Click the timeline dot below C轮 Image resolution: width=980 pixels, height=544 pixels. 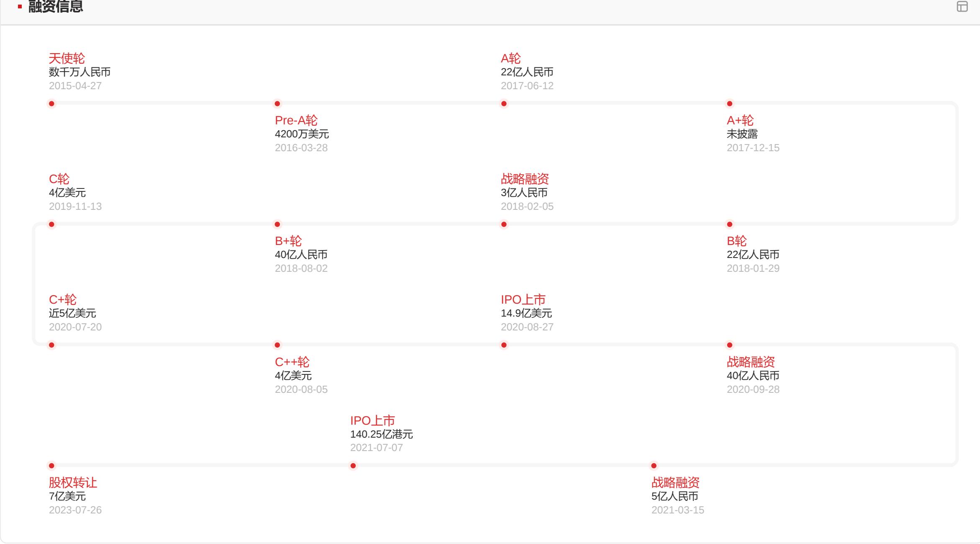(51, 224)
